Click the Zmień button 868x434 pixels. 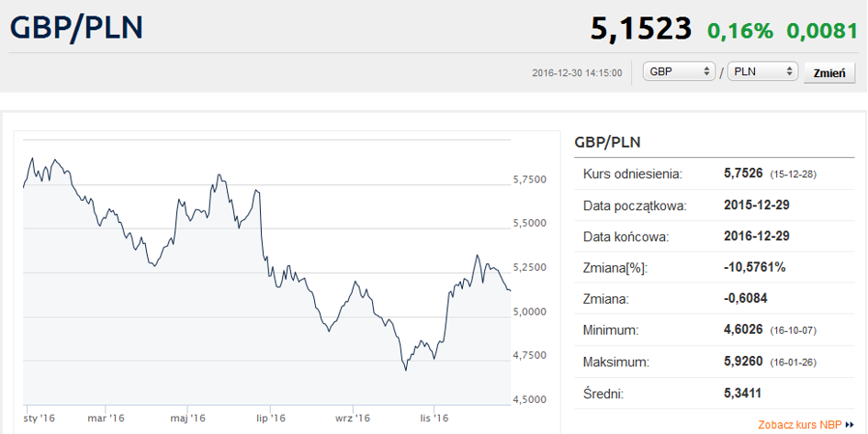click(829, 73)
